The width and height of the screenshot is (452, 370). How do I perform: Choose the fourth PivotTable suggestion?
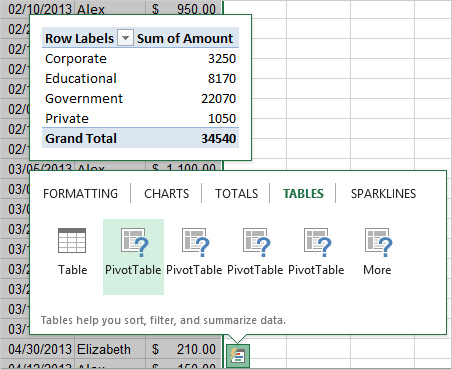(316, 252)
